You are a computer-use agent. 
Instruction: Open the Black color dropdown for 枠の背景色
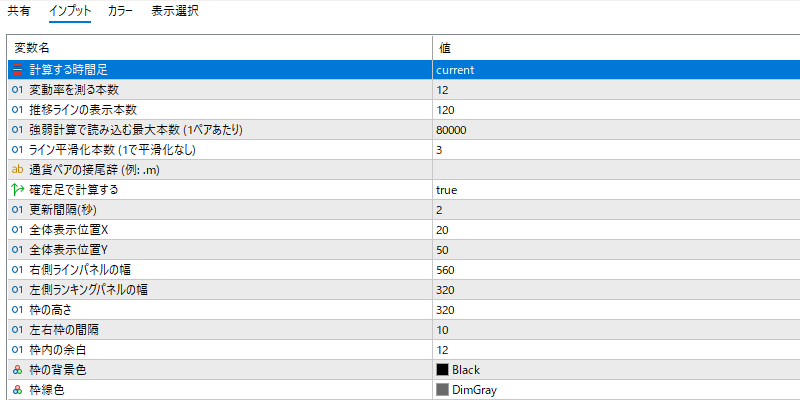click(x=616, y=370)
